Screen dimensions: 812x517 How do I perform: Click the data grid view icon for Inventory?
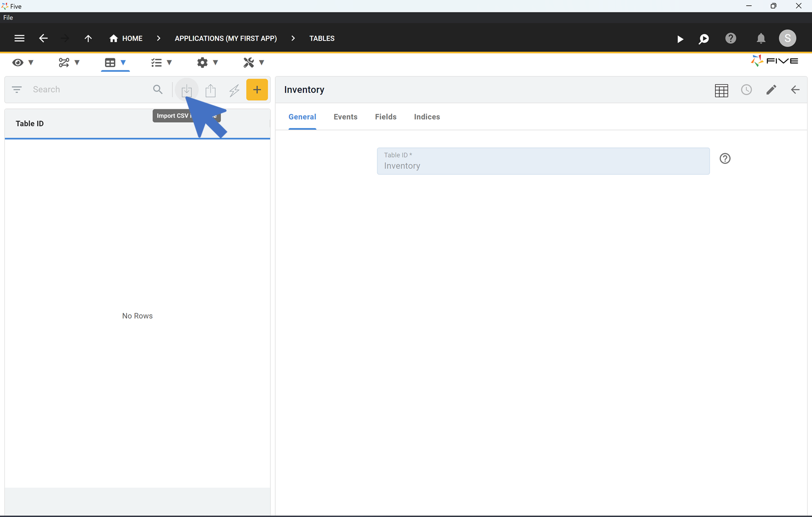[722, 90]
